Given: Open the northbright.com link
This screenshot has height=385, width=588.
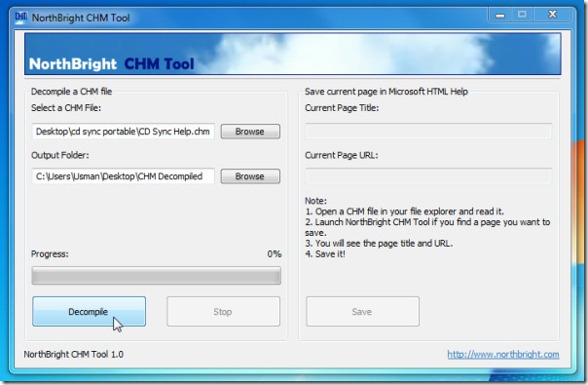Looking at the screenshot, I should point(503,354).
